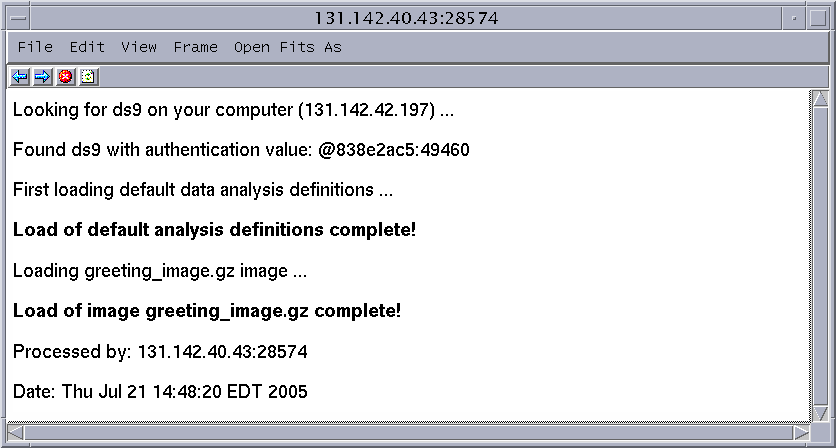
Task: Click the vertical scrollbar down arrow
Action: [820, 413]
